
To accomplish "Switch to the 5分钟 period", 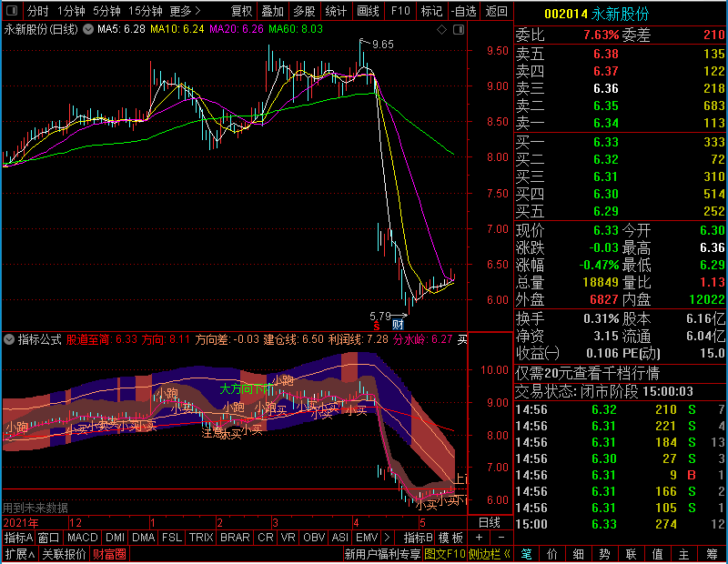I will (106, 11).
